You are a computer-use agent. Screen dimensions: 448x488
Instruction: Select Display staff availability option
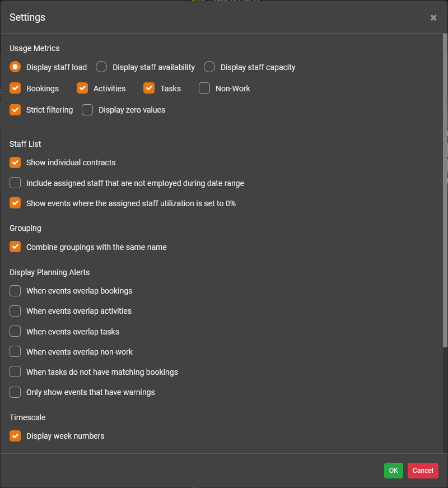tap(101, 67)
